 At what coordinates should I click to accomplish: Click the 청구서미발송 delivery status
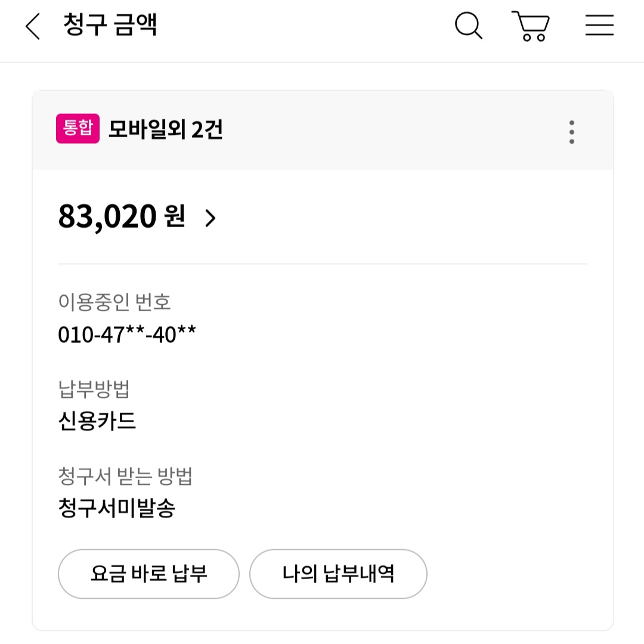coord(116,509)
